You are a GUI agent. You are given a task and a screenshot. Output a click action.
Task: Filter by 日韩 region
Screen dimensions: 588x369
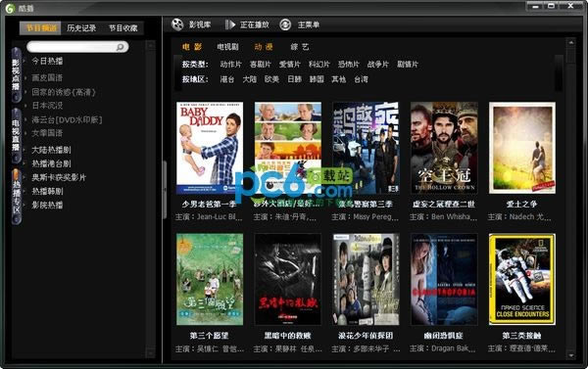pos(294,79)
